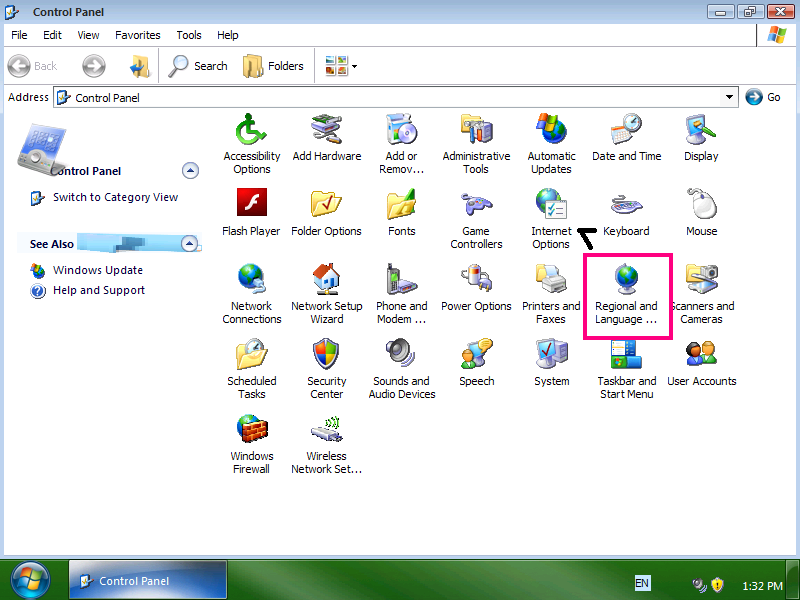Screen dimensions: 800x600
Task: Open the File menu
Action: (x=19, y=35)
